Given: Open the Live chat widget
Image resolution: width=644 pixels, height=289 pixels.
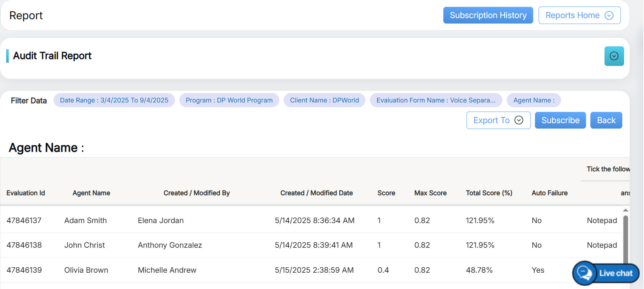Looking at the screenshot, I should 606,273.
